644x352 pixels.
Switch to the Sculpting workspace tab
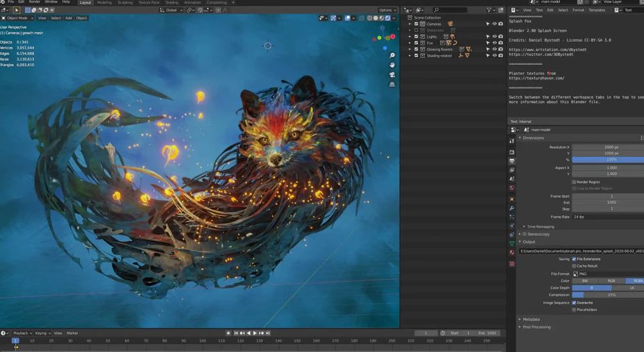tap(125, 3)
